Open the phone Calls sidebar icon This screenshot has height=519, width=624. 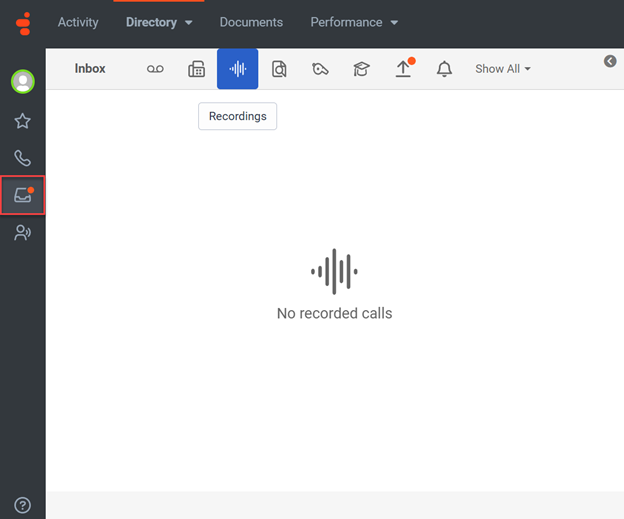22,158
